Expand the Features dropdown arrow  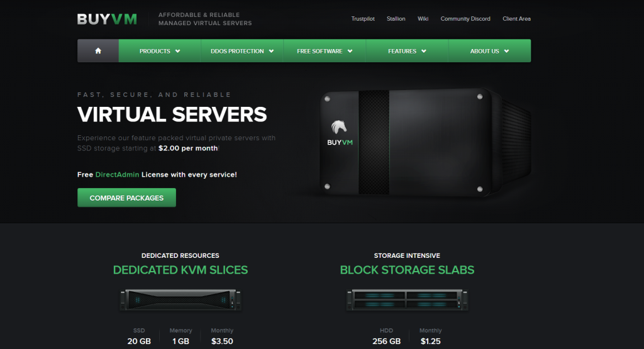tap(424, 52)
